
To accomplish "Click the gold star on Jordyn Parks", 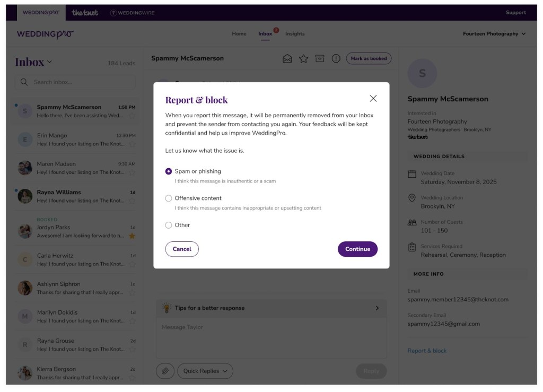I will pyautogui.click(x=132, y=236).
